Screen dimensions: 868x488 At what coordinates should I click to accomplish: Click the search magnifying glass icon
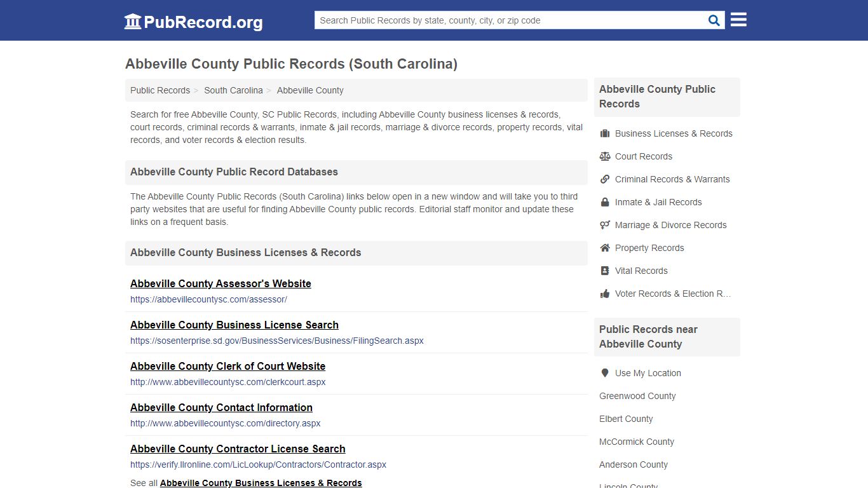point(714,20)
